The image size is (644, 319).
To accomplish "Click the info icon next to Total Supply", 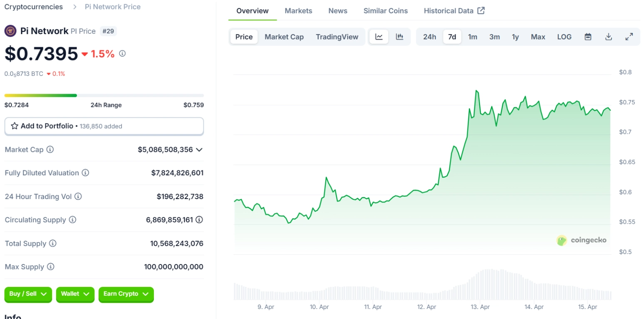I will click(53, 243).
